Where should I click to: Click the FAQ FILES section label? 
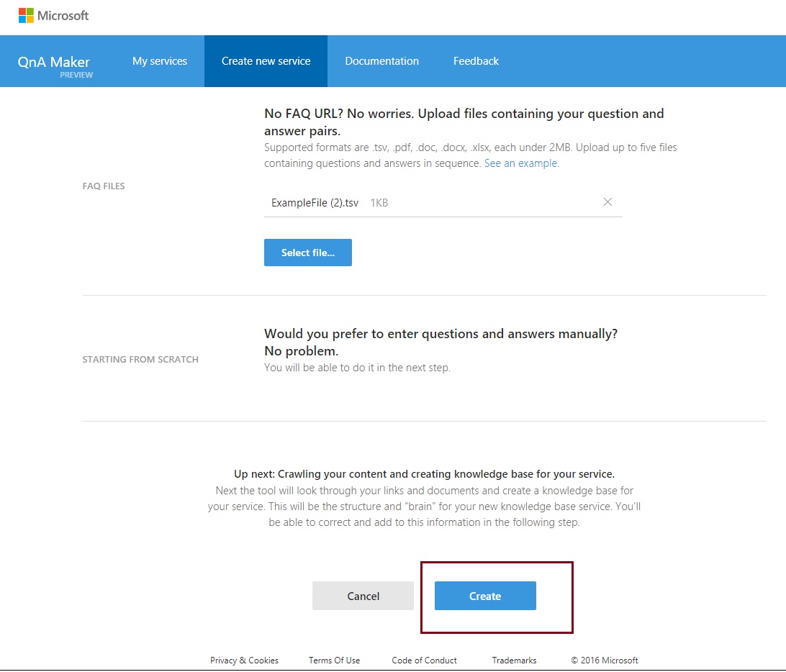(103, 186)
